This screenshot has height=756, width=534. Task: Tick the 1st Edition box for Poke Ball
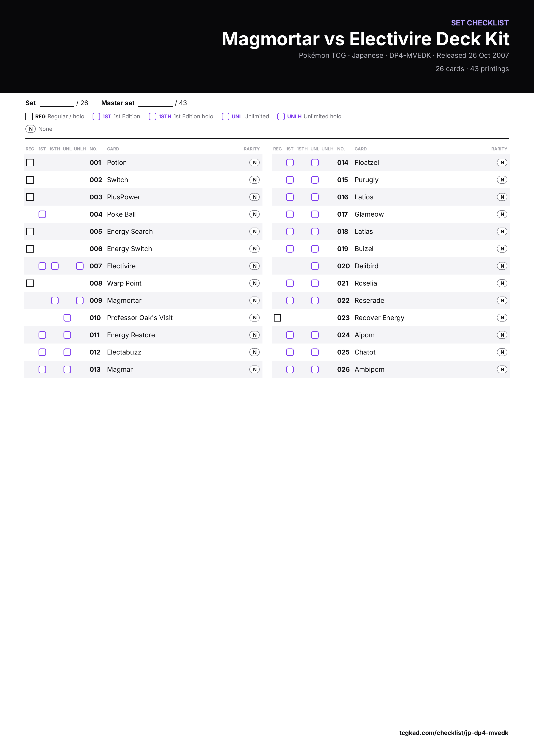coord(42,214)
